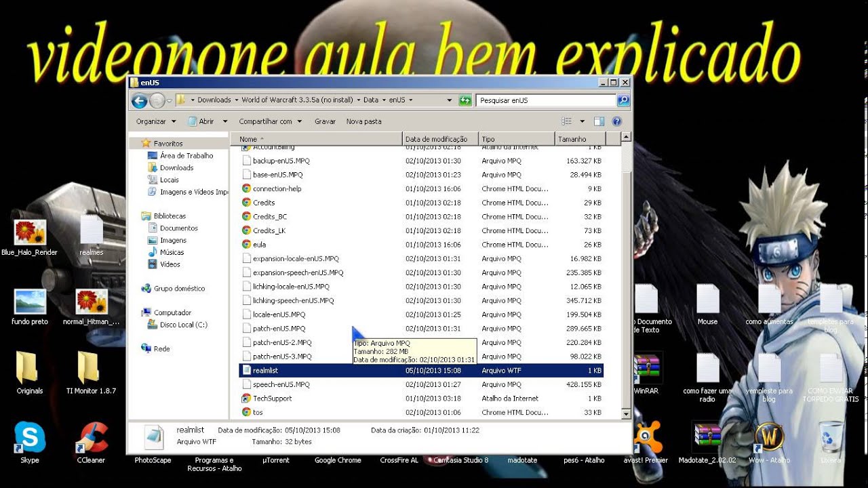
Task: Select the como aumentas desktop file
Action: (x=769, y=304)
